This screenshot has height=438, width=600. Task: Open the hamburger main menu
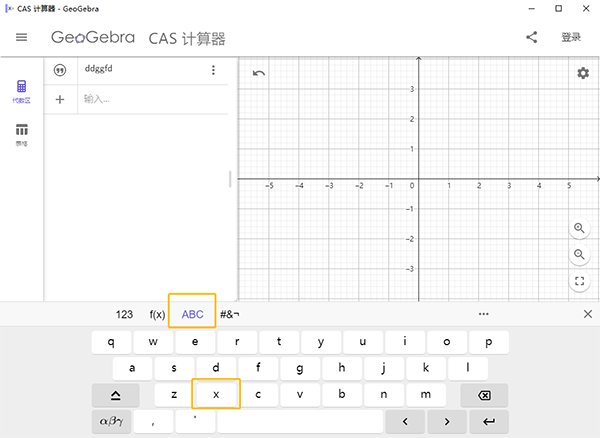(x=21, y=37)
